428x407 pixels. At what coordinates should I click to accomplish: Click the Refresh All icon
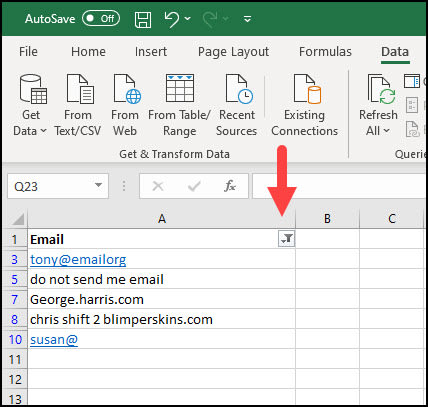tap(381, 89)
